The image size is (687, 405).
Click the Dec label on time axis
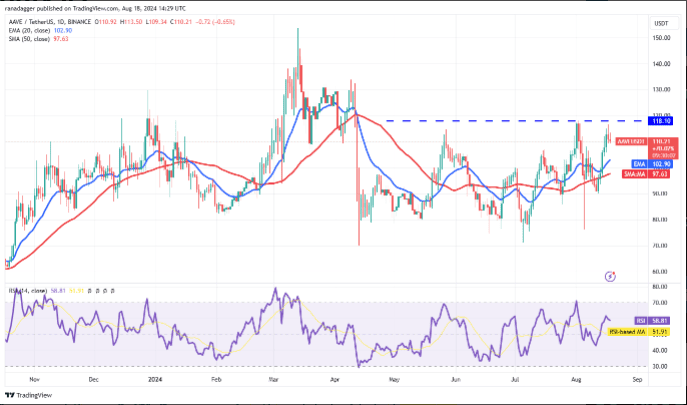tap(93, 380)
